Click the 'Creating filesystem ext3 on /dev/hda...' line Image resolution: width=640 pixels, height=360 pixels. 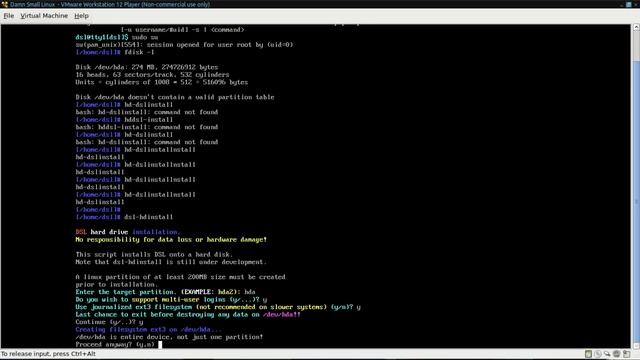pos(149,329)
